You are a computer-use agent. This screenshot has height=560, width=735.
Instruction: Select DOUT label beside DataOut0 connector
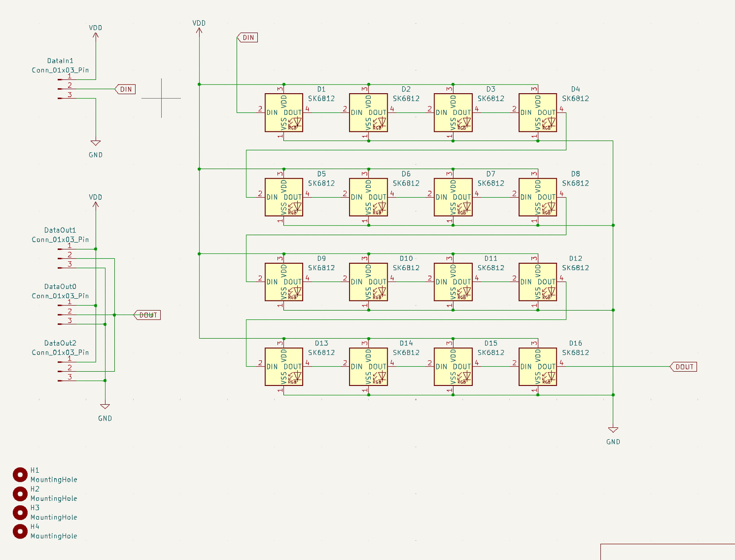[x=147, y=315]
